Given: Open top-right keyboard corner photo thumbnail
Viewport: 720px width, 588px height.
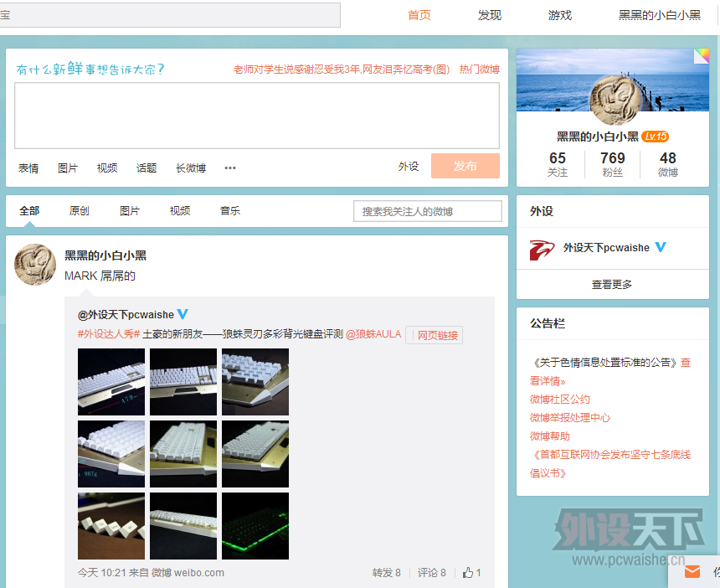Looking at the screenshot, I should point(255,382).
